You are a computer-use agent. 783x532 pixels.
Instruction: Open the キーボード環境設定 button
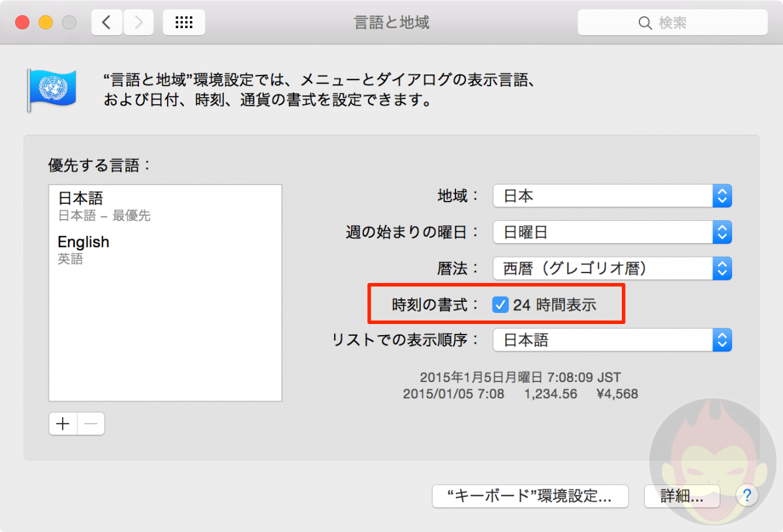click(x=530, y=496)
